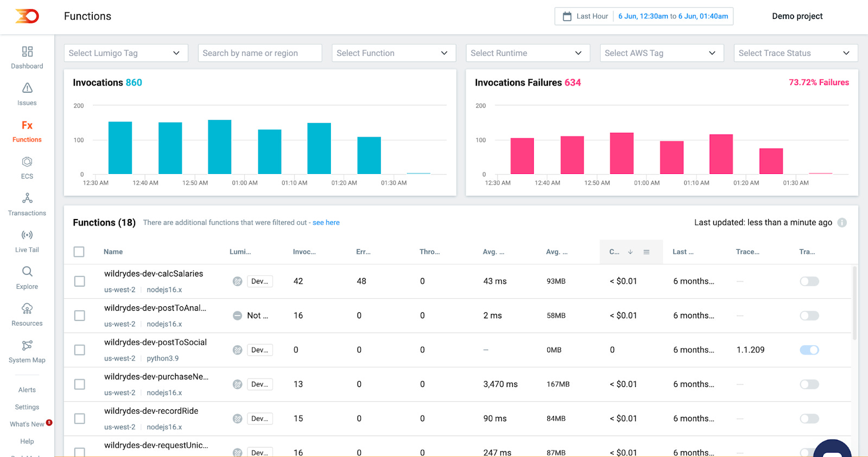Viewport: 868px width, 457px height.
Task: Go to Settings in the sidebar
Action: pyautogui.click(x=27, y=407)
